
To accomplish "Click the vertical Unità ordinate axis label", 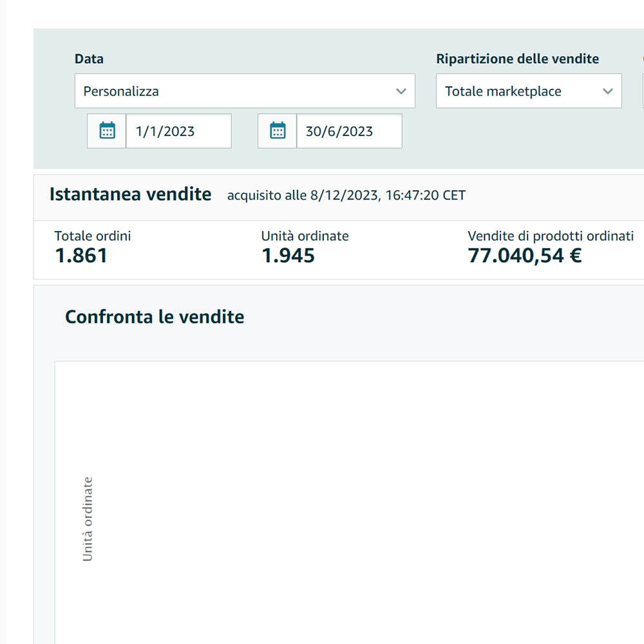I will pyautogui.click(x=88, y=519).
